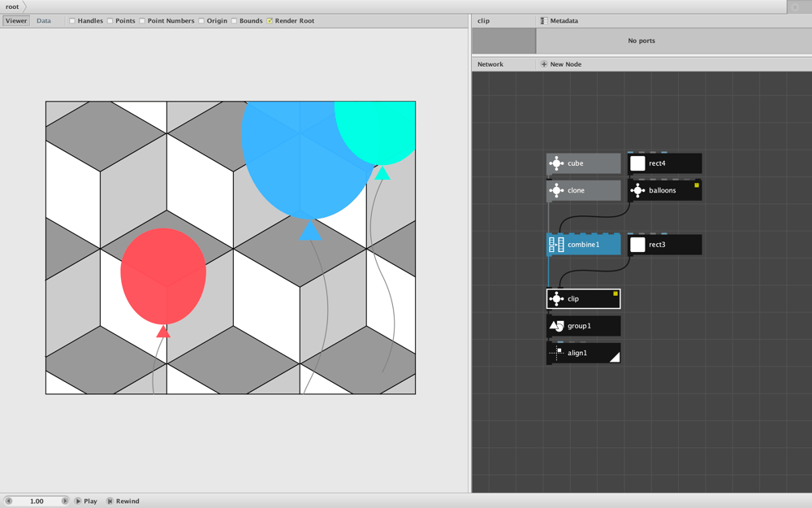Open the Viewer tab
The width and height of the screenshot is (812, 508).
pos(16,21)
